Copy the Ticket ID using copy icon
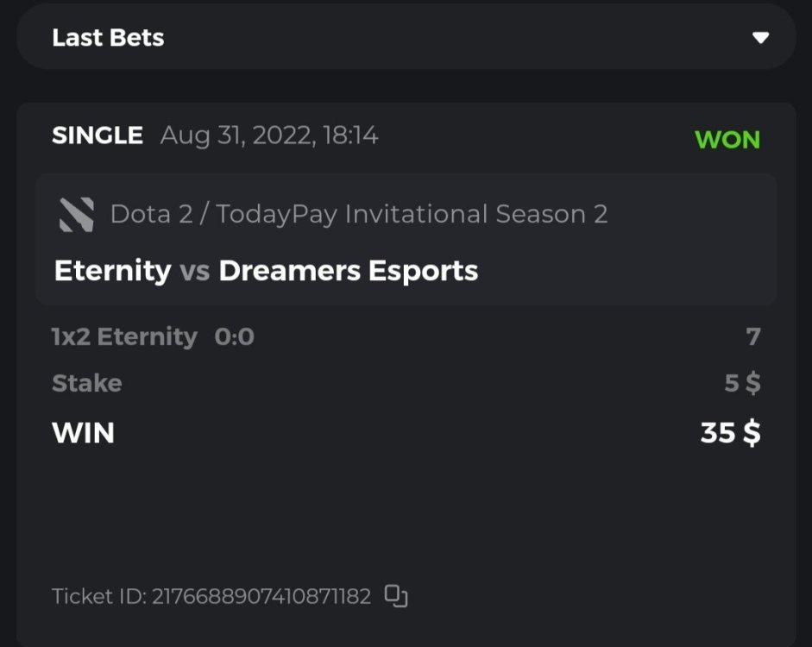 click(x=396, y=595)
